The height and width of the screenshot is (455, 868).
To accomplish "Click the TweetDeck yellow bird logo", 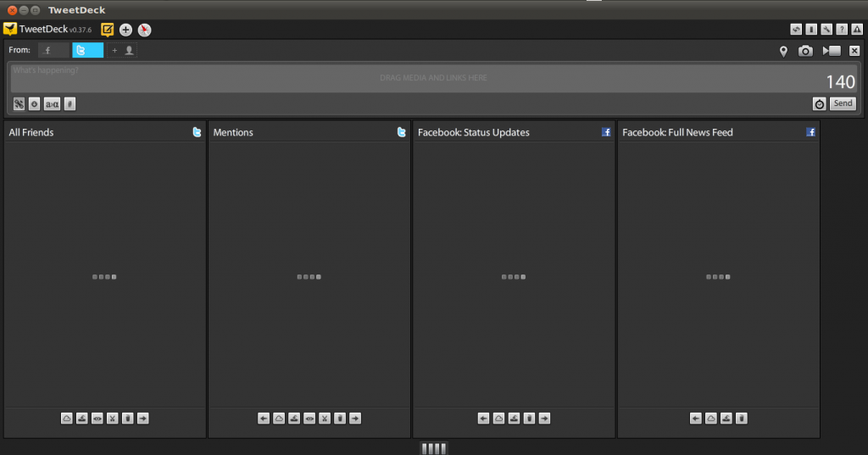I will 10,29.
